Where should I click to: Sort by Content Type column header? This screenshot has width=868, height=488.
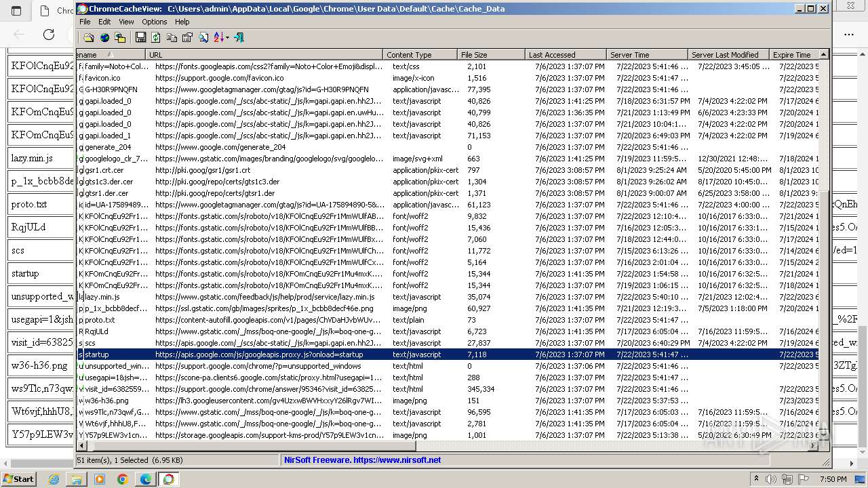pos(420,55)
